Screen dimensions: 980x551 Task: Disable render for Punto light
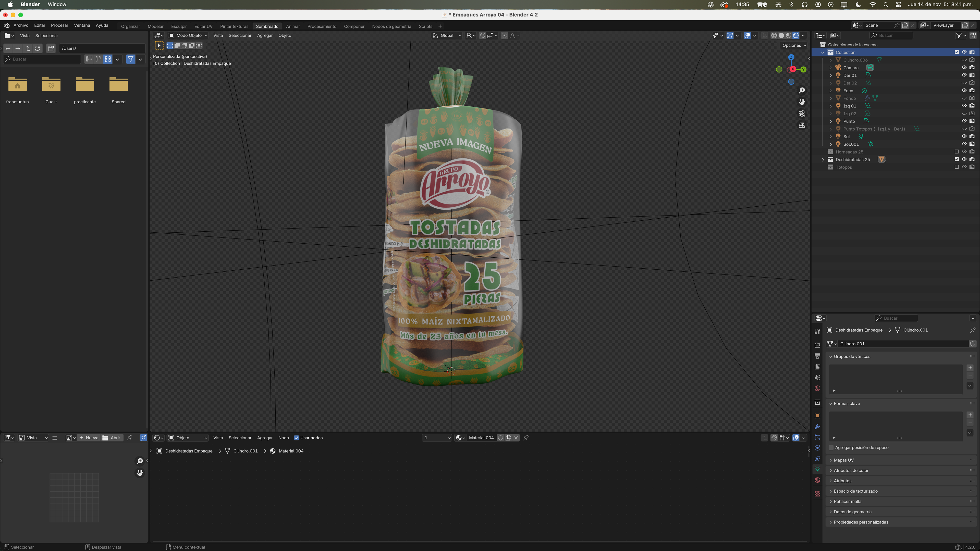(x=972, y=121)
